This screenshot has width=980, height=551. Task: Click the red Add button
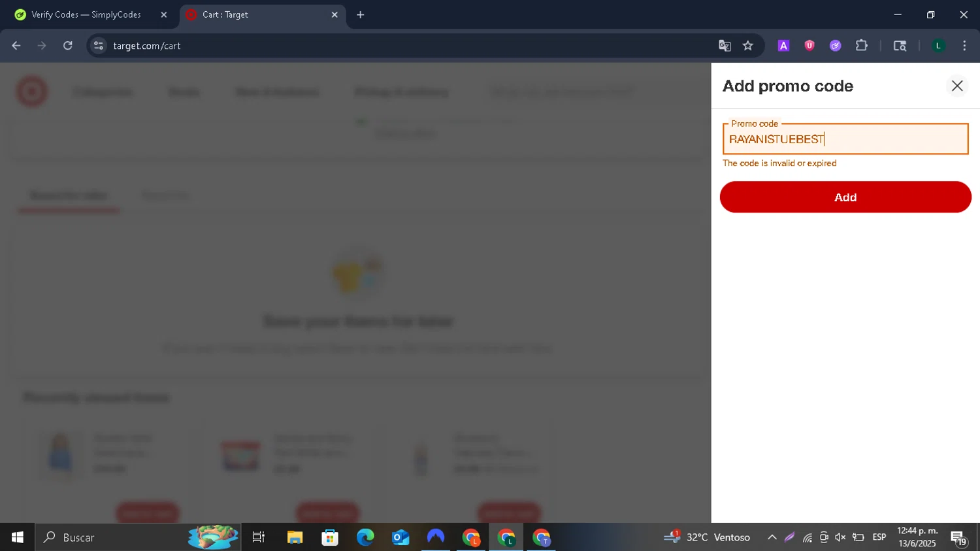point(845,197)
